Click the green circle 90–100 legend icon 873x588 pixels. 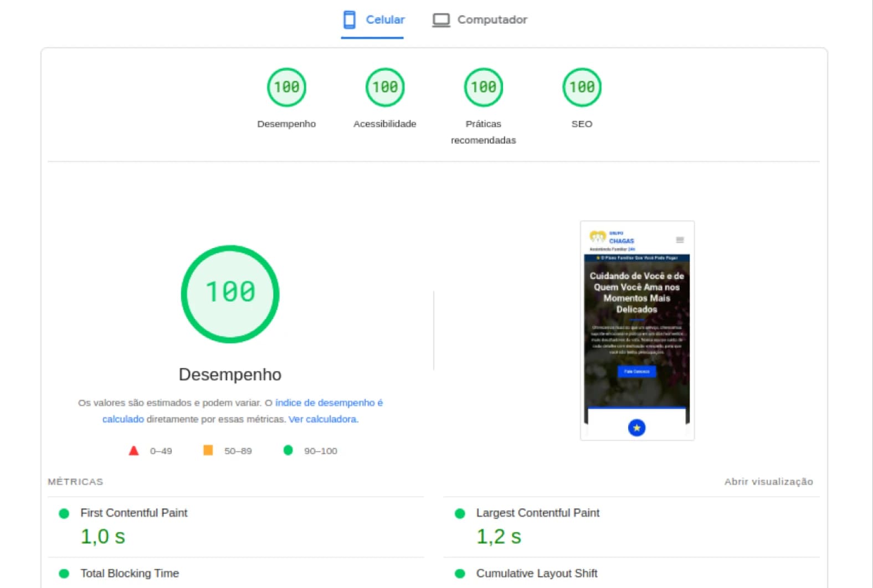coord(288,450)
